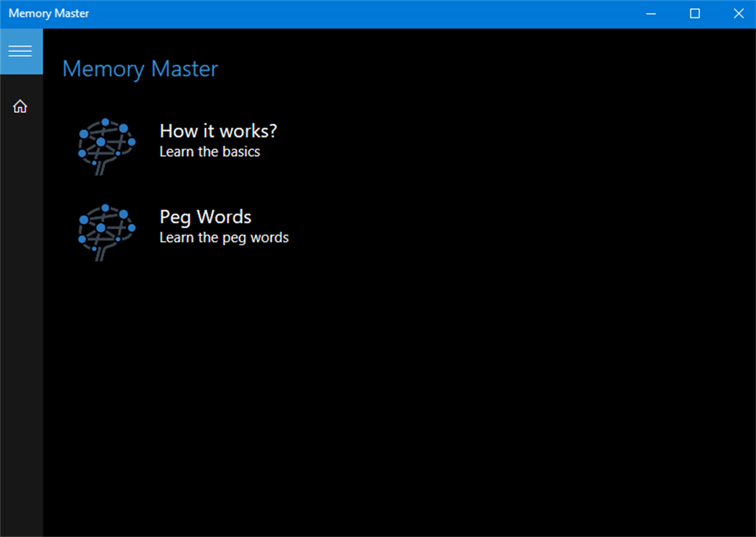Click the brain icon beside Peg Words

pyautogui.click(x=106, y=231)
